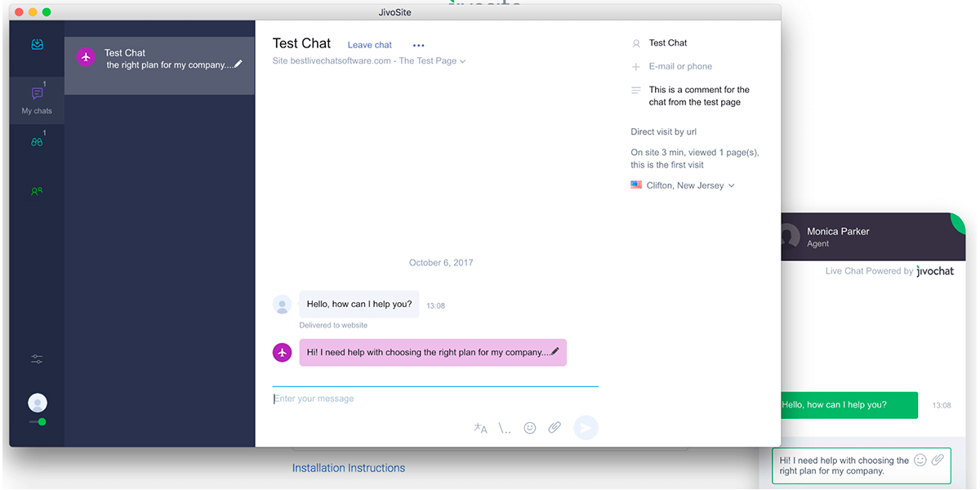Image resolution: width=980 pixels, height=490 pixels.
Task: Open the settings sliders icon in the sidebar
Action: 37,359
